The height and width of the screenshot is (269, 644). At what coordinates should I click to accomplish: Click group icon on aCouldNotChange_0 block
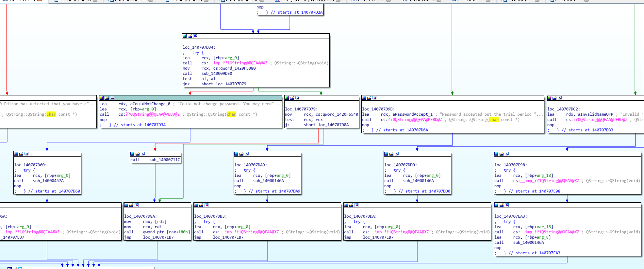[x=112, y=98]
